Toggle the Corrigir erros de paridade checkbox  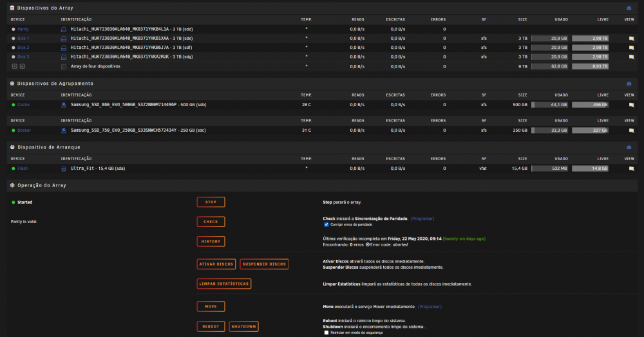(326, 224)
